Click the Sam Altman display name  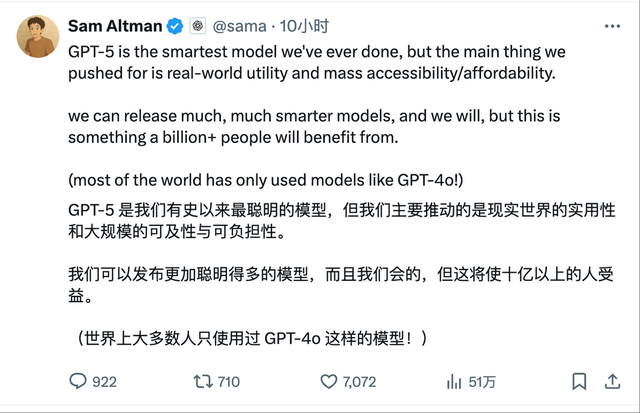click(113, 25)
